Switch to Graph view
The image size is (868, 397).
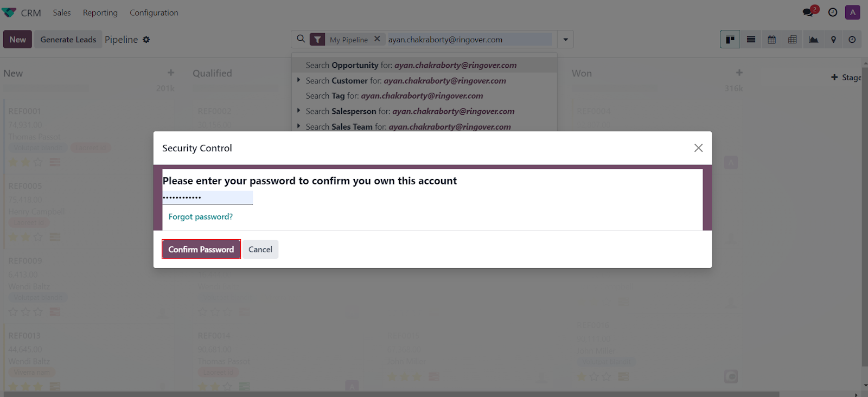(813, 40)
